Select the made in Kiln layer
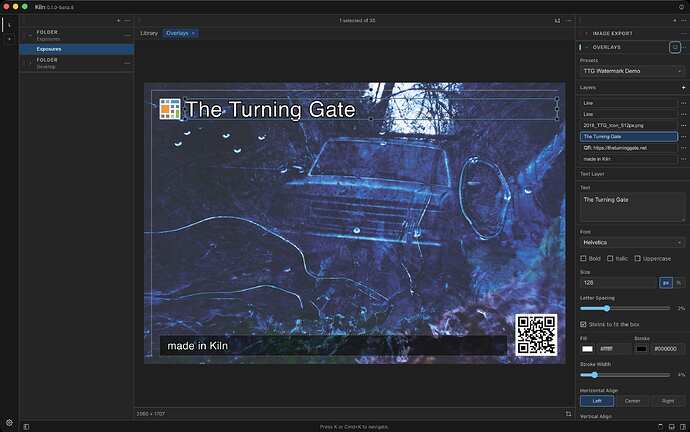The width and height of the screenshot is (690, 432). (x=628, y=159)
